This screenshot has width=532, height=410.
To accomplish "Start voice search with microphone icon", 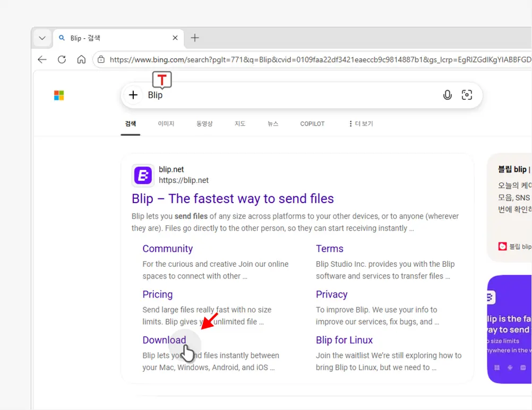I will 448,95.
